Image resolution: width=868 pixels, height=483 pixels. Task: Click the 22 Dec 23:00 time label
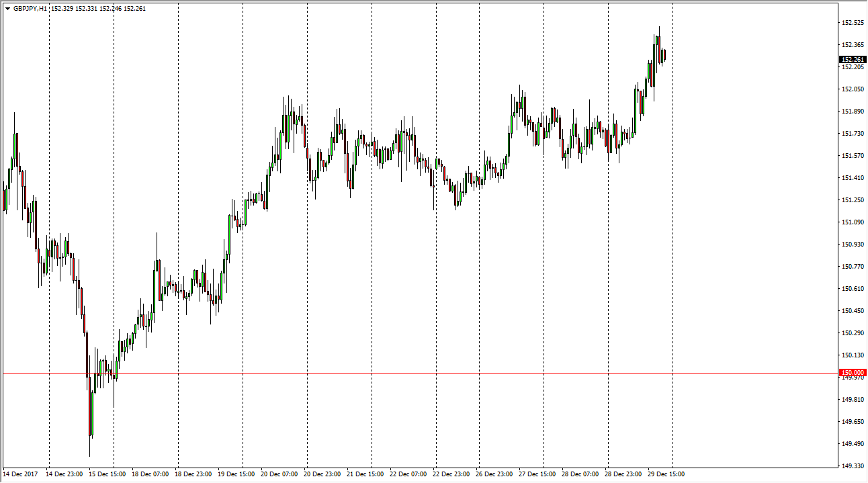(451, 474)
